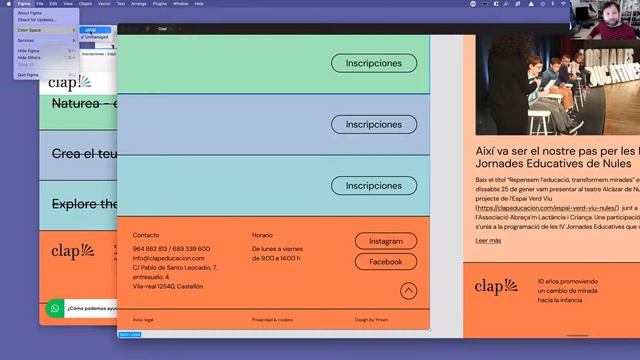Click the Crea el teu heading in the back window
Screen dimensions: 640x360
pos(84,153)
